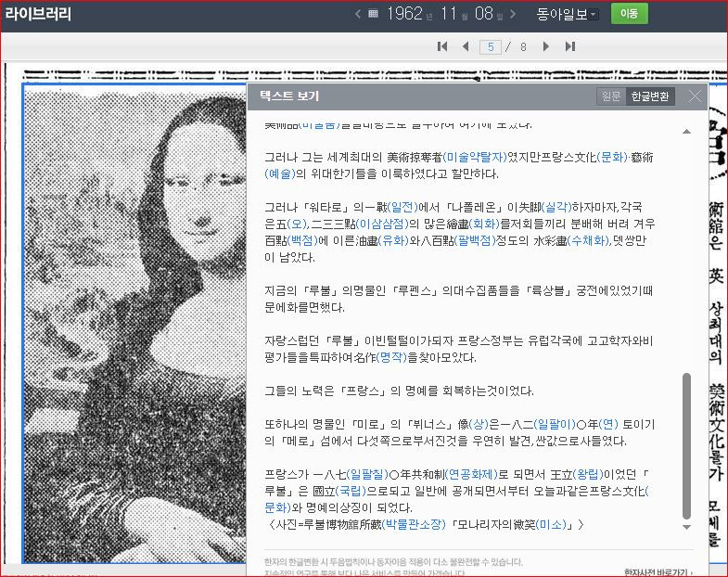Click the (수채화) reading annotation
Screen dimensions: 728x577
(x=588, y=240)
